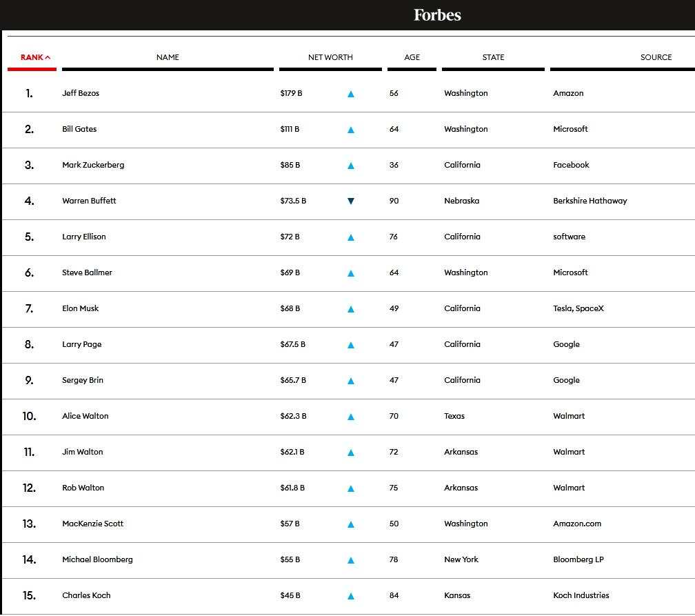The image size is (695, 616).
Task: Click Elon Musk's net worth up arrow
Action: coord(351,309)
